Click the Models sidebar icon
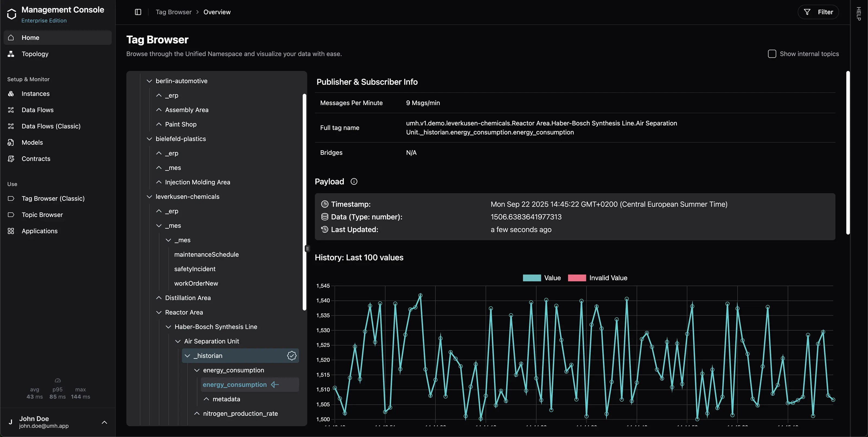 click(x=11, y=142)
